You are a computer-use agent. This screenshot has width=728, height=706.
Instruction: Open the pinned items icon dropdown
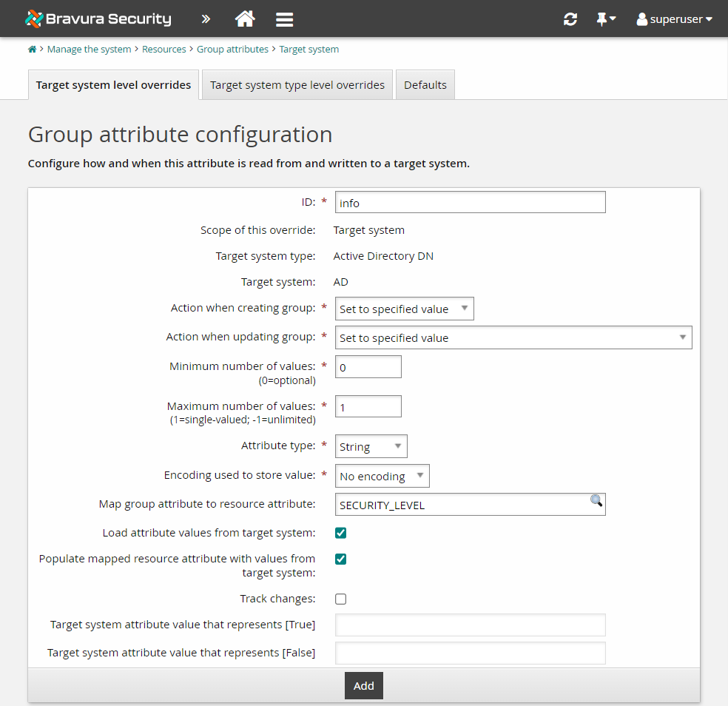click(x=605, y=19)
